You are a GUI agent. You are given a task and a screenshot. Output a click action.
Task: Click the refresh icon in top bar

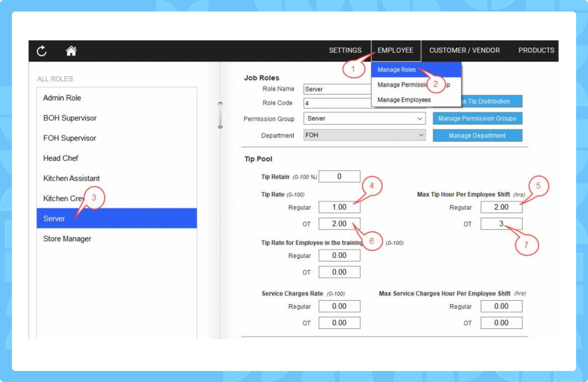[42, 51]
